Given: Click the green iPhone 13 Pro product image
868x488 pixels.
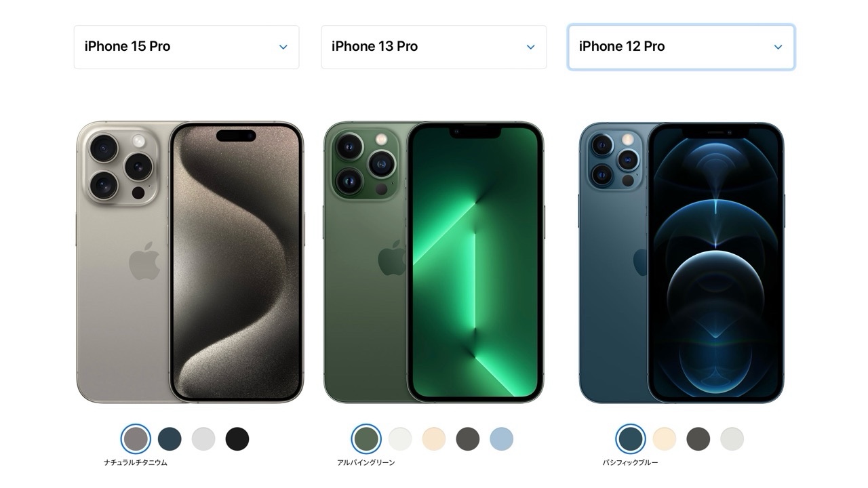Looking at the screenshot, I should (434, 262).
